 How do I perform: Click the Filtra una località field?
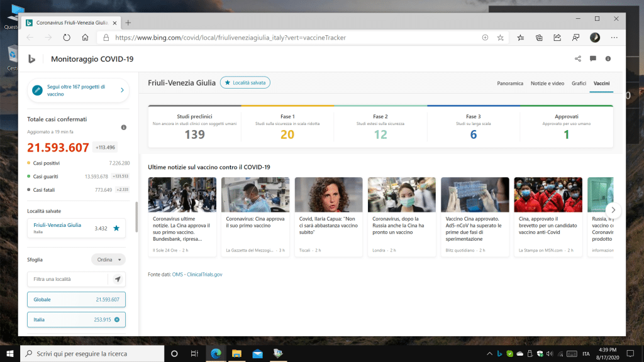coord(68,278)
